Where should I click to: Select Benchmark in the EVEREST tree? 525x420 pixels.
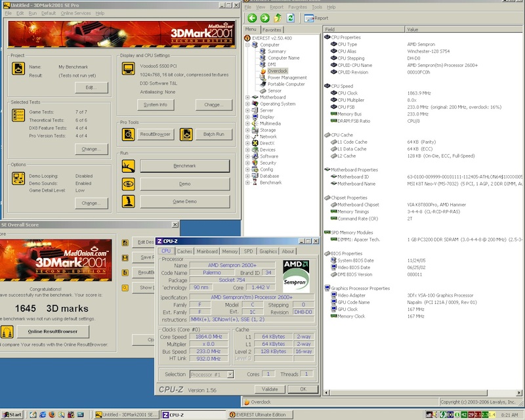(271, 183)
